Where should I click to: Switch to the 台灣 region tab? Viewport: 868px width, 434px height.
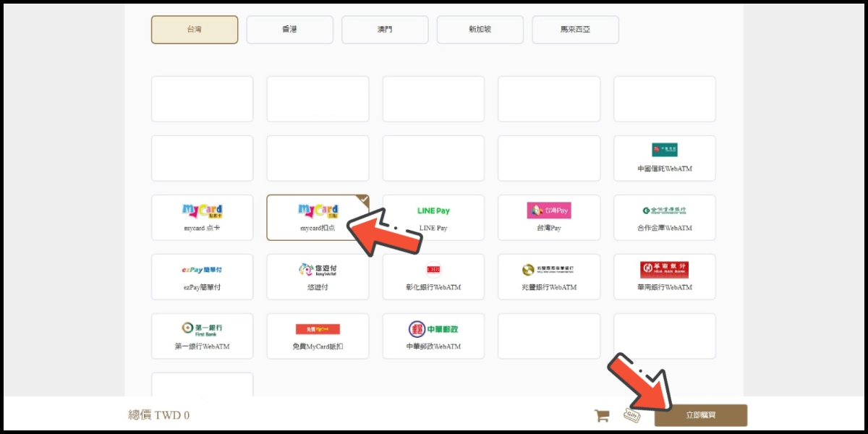coord(195,30)
